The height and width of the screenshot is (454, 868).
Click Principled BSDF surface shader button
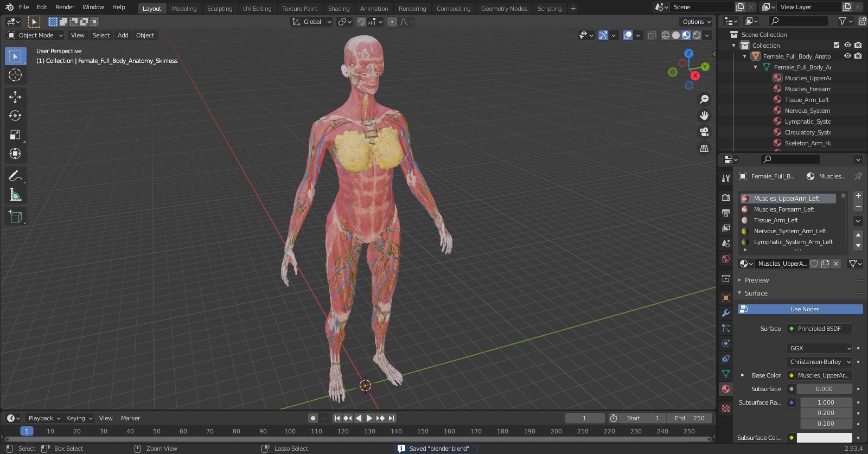[x=819, y=329]
